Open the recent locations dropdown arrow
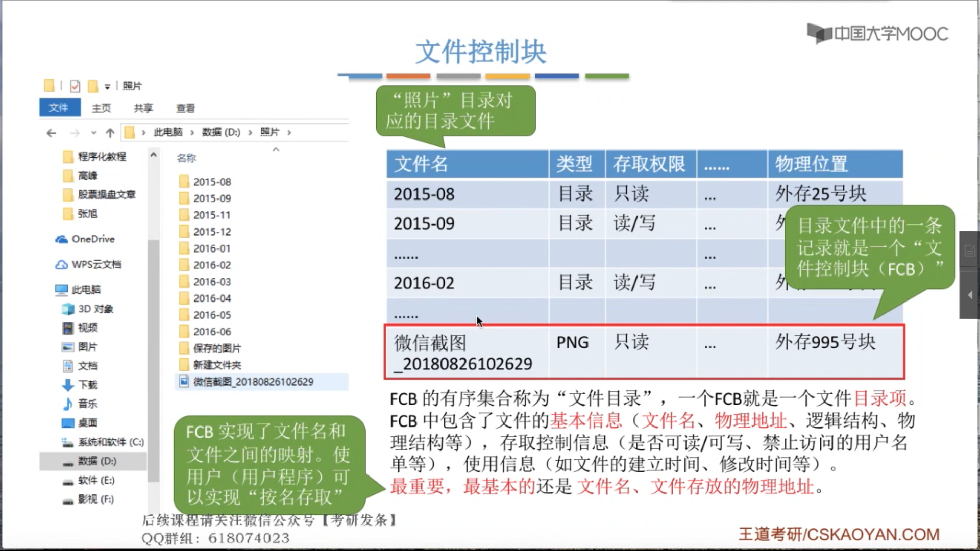Screen dimensions: 980x551 [x=94, y=133]
